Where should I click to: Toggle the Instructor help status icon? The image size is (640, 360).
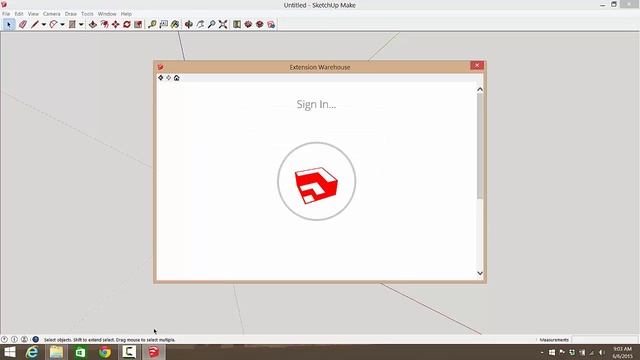36,339
